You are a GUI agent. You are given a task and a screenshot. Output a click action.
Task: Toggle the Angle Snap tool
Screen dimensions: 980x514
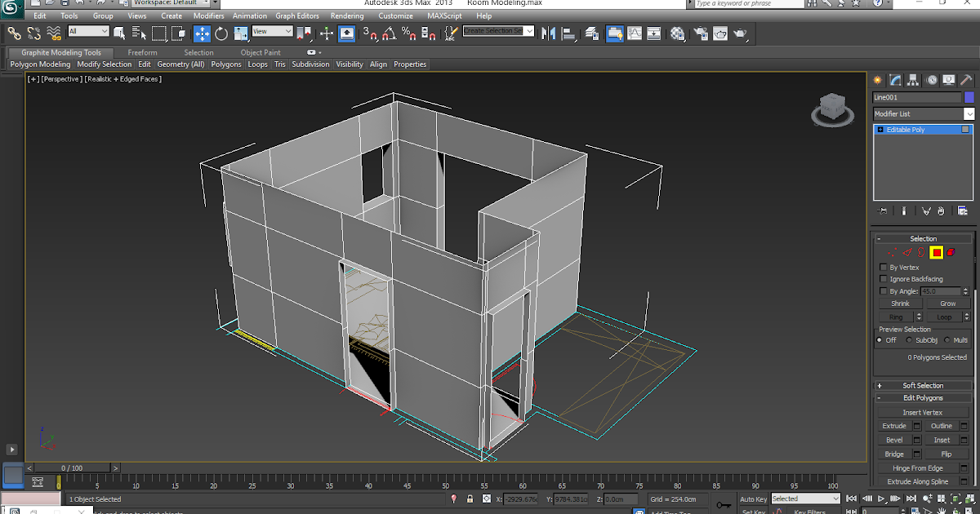click(390, 33)
